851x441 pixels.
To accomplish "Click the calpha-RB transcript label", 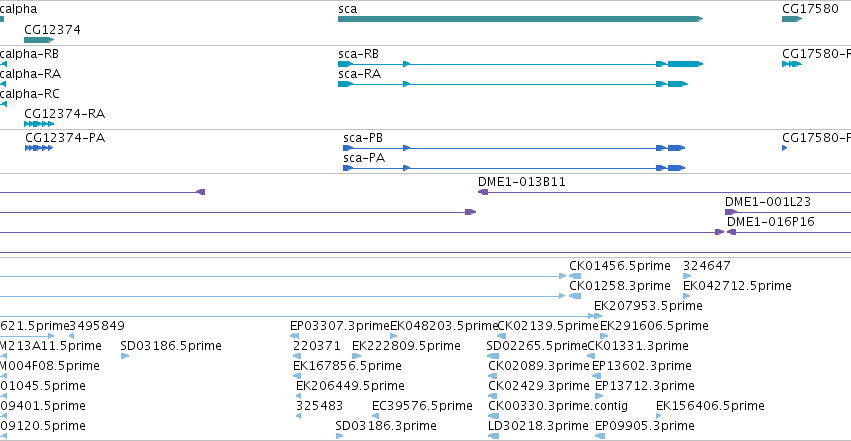I will click(29, 54).
